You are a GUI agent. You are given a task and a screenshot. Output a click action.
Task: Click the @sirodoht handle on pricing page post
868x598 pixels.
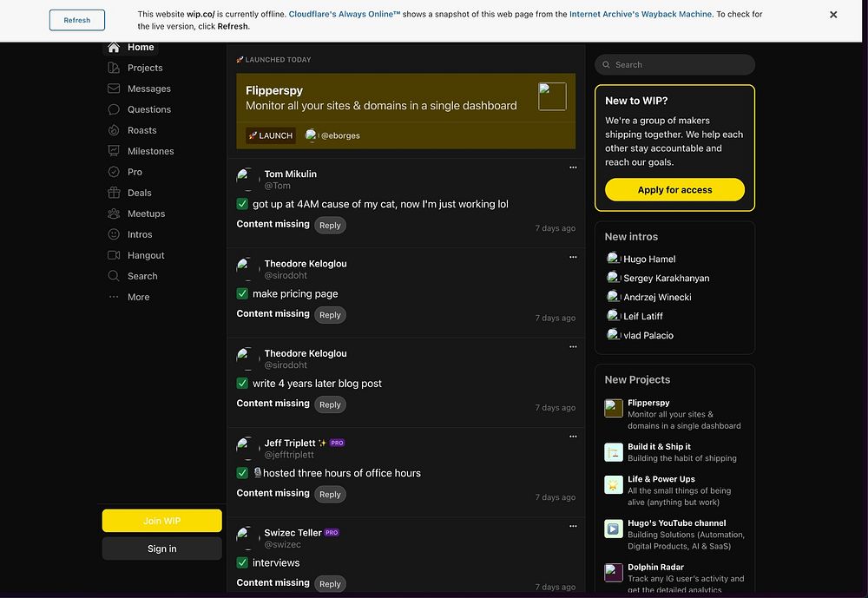285,275
